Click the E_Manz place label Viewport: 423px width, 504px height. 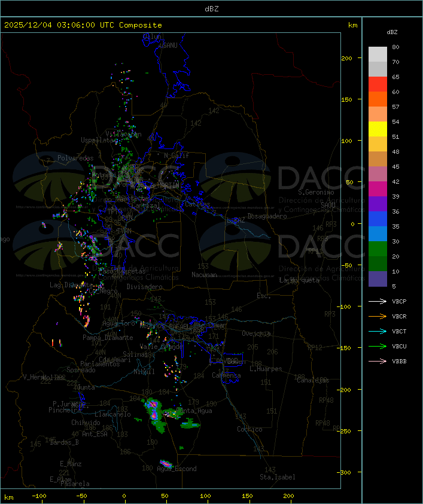pos(71,464)
